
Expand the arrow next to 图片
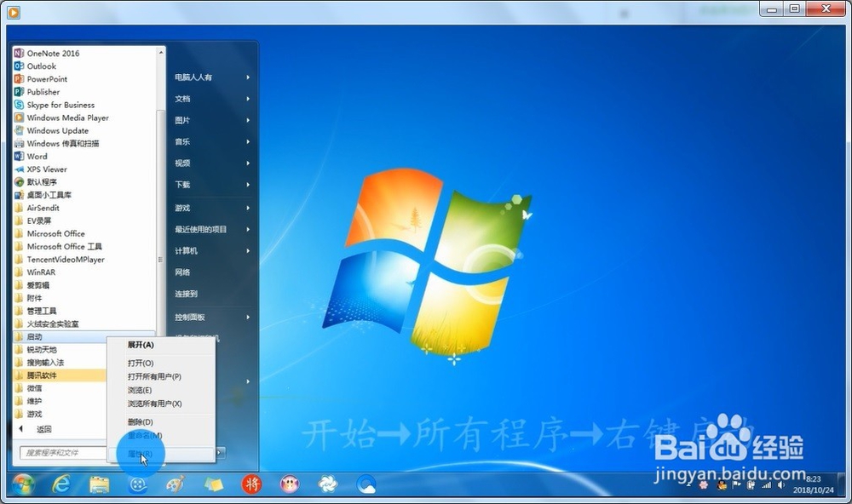248,120
